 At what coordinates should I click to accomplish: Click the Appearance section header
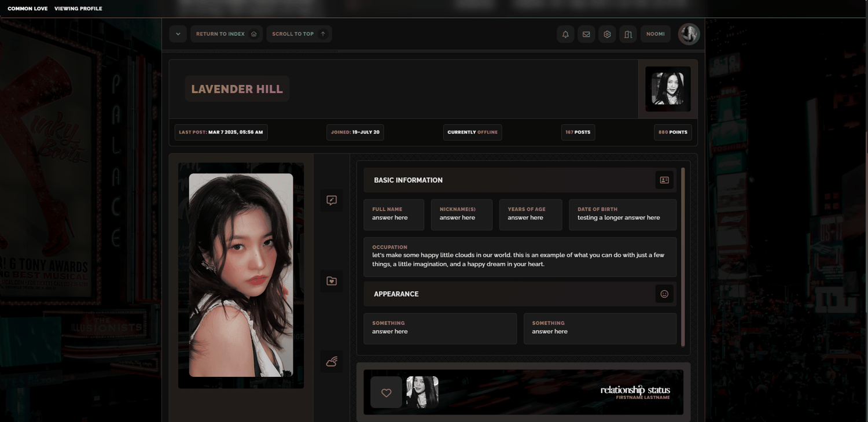[520, 294]
